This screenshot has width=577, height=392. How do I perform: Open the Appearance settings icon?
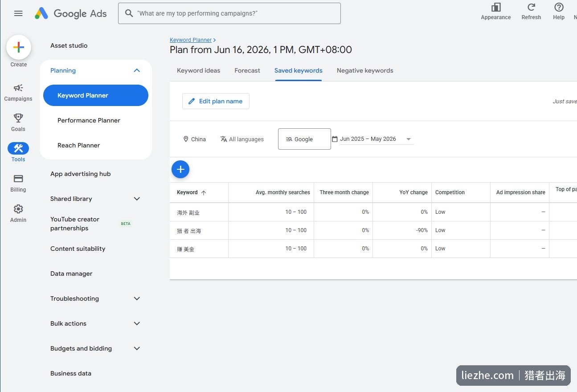pos(496,7)
